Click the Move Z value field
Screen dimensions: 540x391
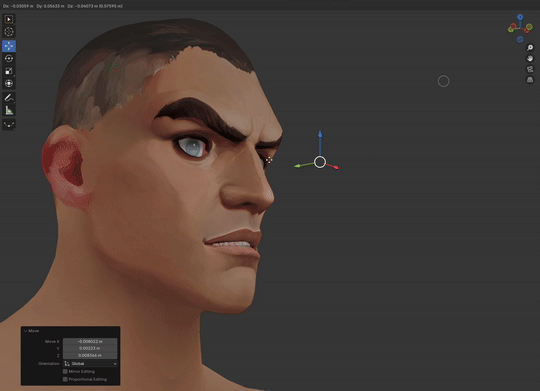point(90,355)
